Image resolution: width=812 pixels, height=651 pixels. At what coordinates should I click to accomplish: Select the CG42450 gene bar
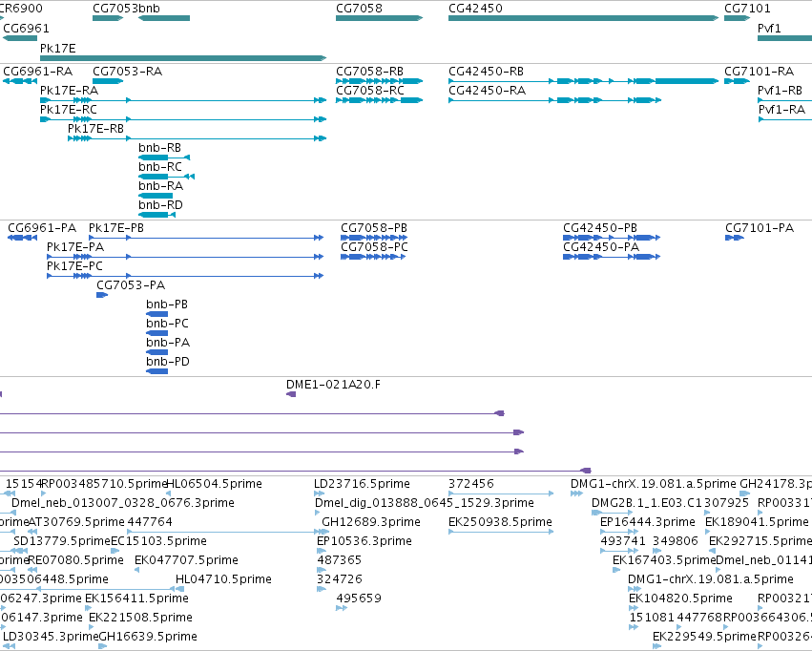point(584,18)
